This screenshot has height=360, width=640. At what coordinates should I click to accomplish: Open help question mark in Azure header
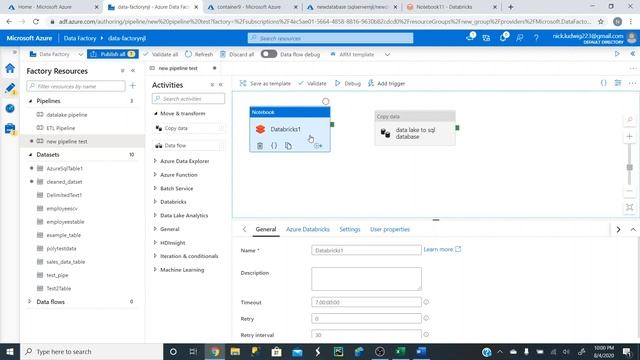click(x=536, y=38)
